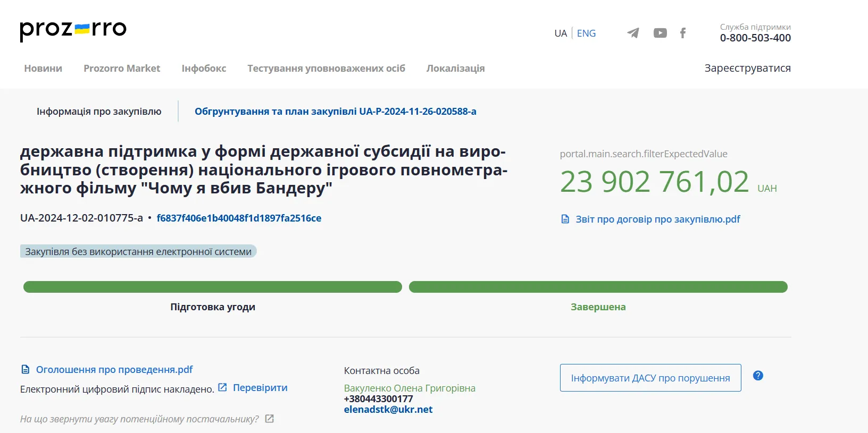Viewport: 868px width, 433px height.
Task: Open the Інфобокс menu item
Action: tap(204, 68)
